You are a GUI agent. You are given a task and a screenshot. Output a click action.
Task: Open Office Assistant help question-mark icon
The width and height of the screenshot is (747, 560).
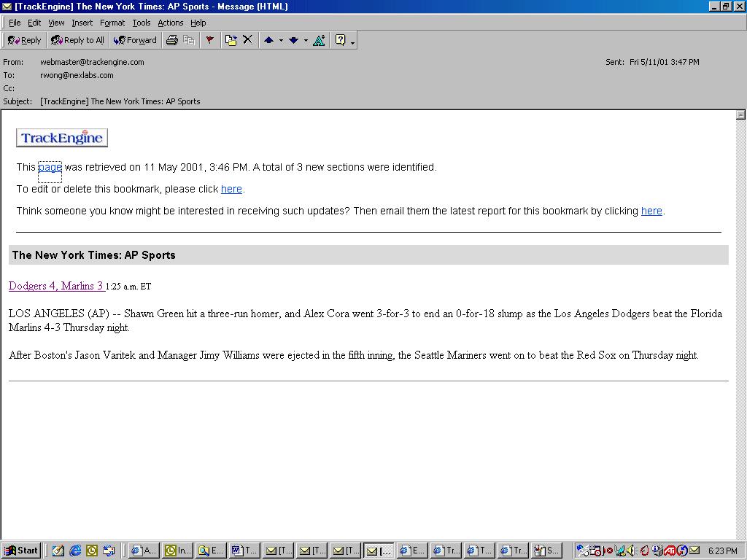340,40
